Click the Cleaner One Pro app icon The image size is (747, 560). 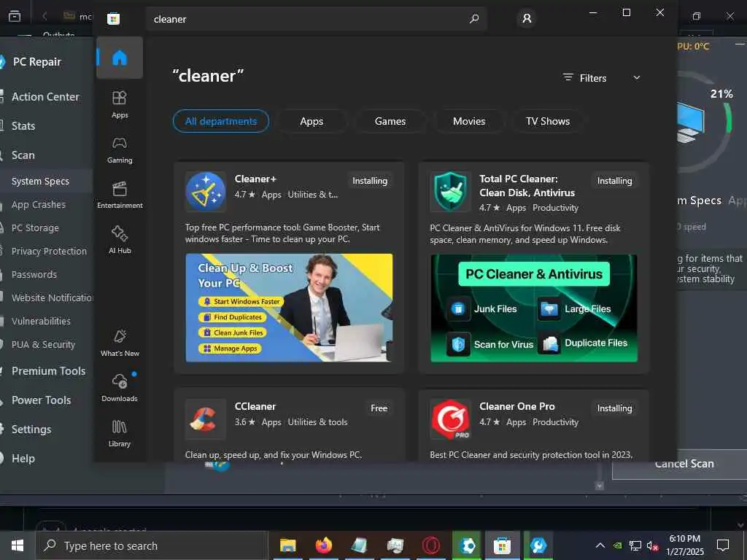coord(450,419)
